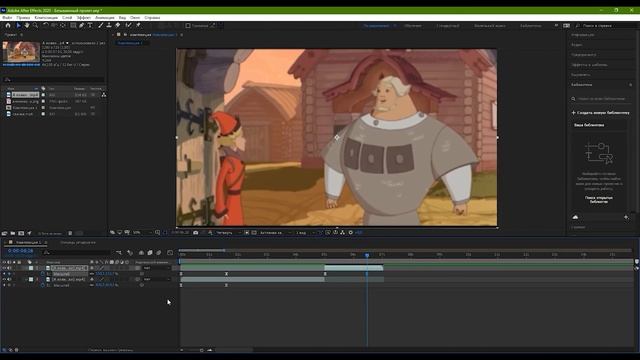Click the motion blur icon in timeline header
The image size is (640, 360).
158,253
